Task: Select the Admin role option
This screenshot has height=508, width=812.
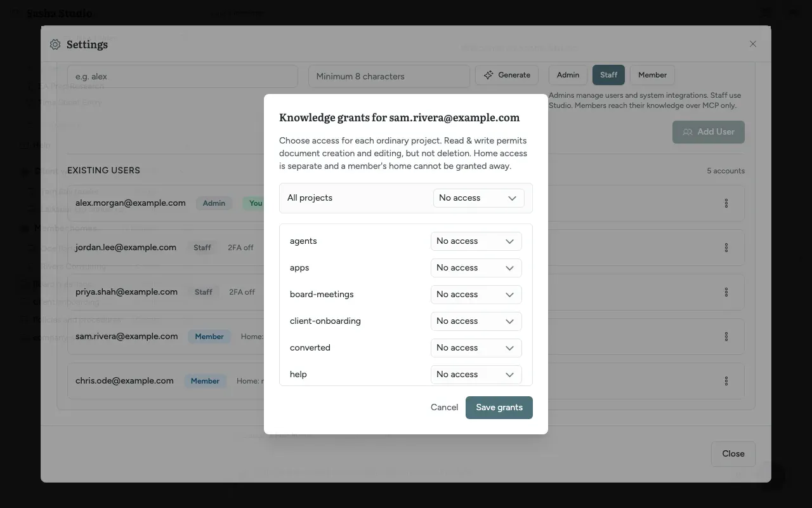Action: click(568, 75)
